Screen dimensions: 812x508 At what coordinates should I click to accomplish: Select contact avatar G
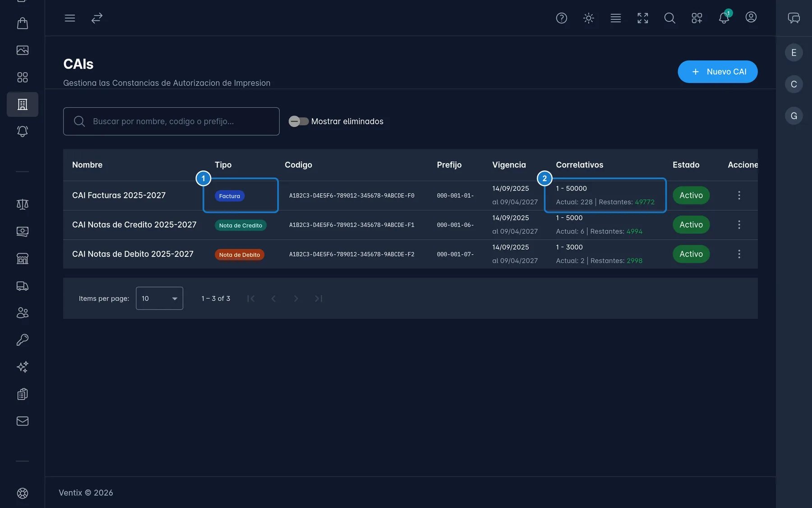[794, 116]
